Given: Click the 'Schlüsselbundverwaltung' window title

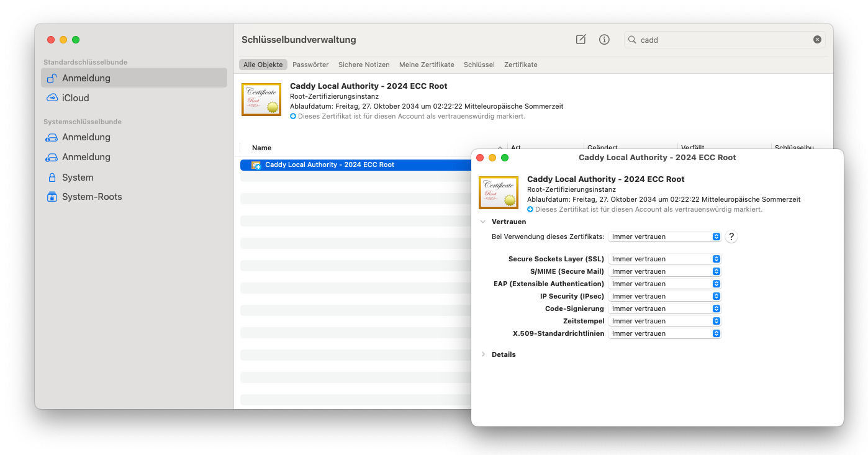Looking at the screenshot, I should (299, 40).
